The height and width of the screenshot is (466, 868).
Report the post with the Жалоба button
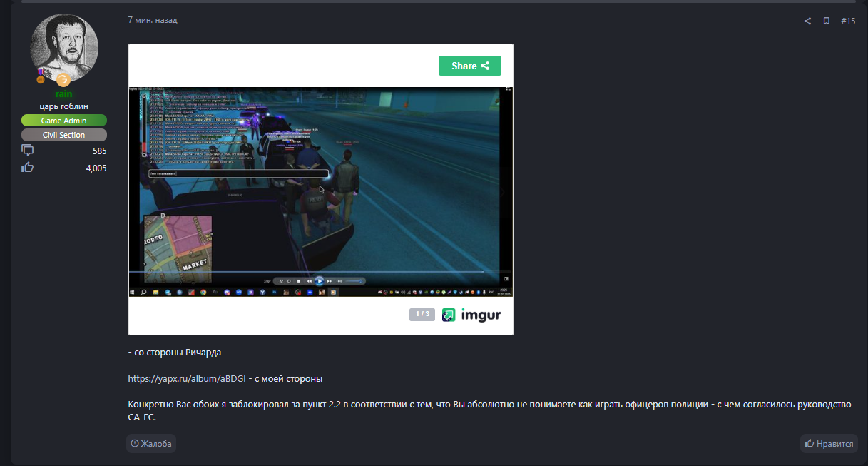pyautogui.click(x=151, y=444)
